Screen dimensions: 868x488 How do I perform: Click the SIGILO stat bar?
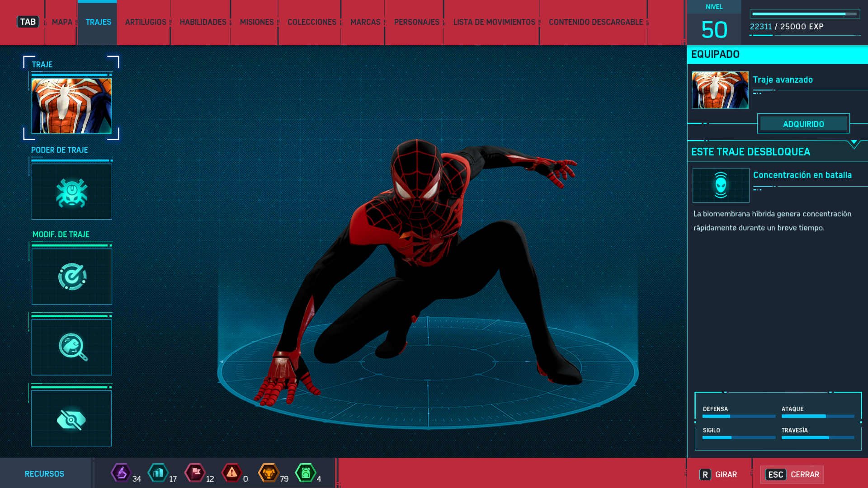coord(739,437)
